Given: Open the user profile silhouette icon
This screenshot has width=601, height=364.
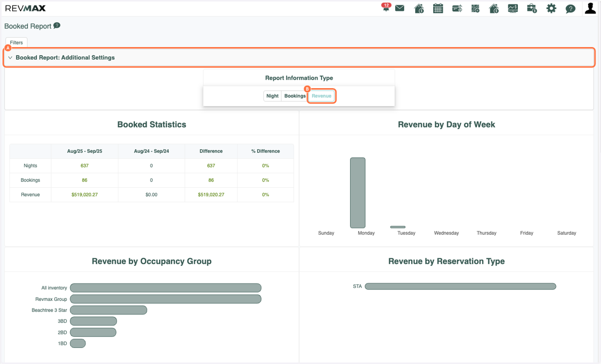Looking at the screenshot, I should tap(590, 8).
